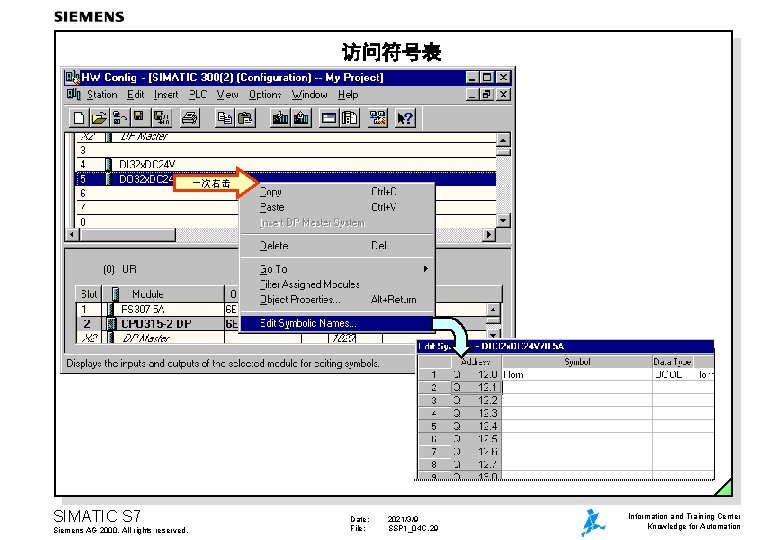The height and width of the screenshot is (540, 780).
Task: Select the DO32xDC24V row in slot 5
Action: [x=286, y=179]
